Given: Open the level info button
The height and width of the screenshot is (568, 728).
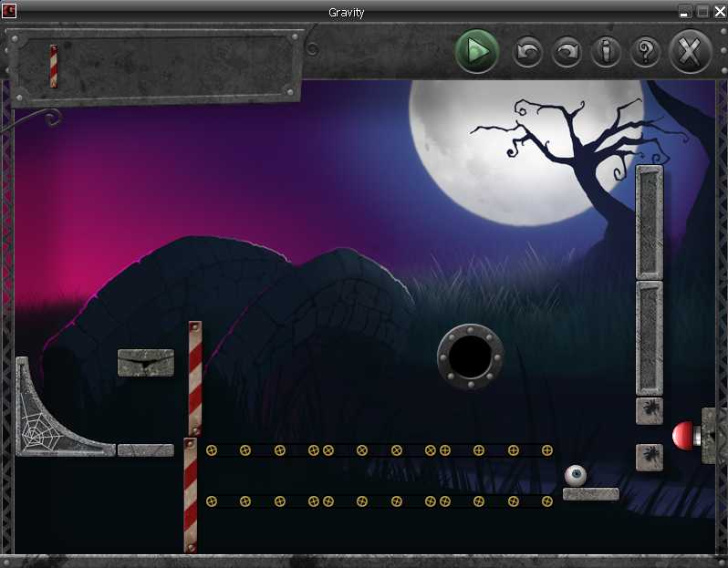Looking at the screenshot, I should (606, 51).
